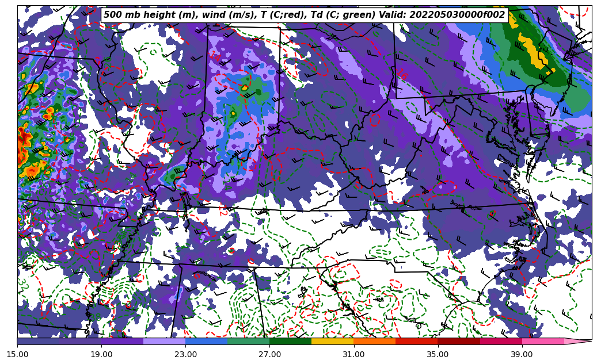Viewport: 597px width, 364px height.
Task: Click the red -16 contour label
Action: tap(402, 75)
